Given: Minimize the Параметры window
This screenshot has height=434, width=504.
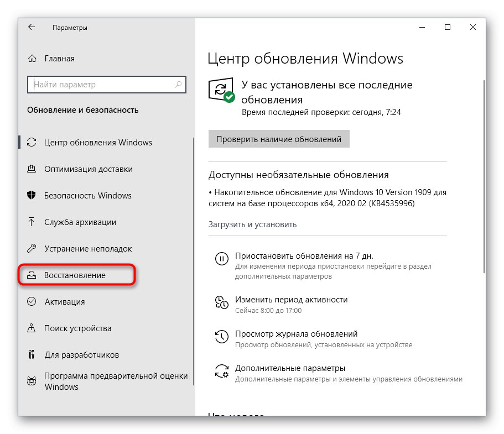Looking at the screenshot, I should pyautogui.click(x=422, y=27).
